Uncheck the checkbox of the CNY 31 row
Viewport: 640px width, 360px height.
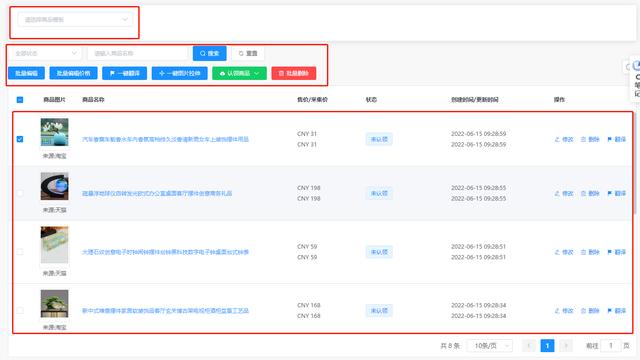pos(20,139)
